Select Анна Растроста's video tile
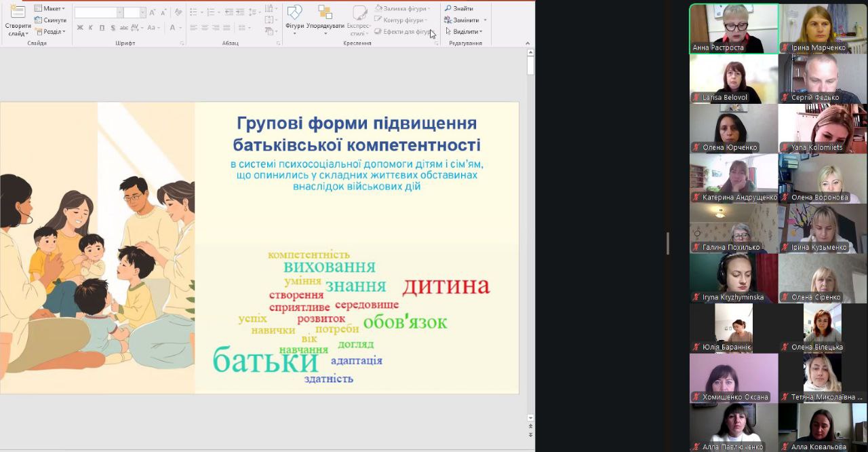The height and width of the screenshot is (452, 868). (x=734, y=29)
